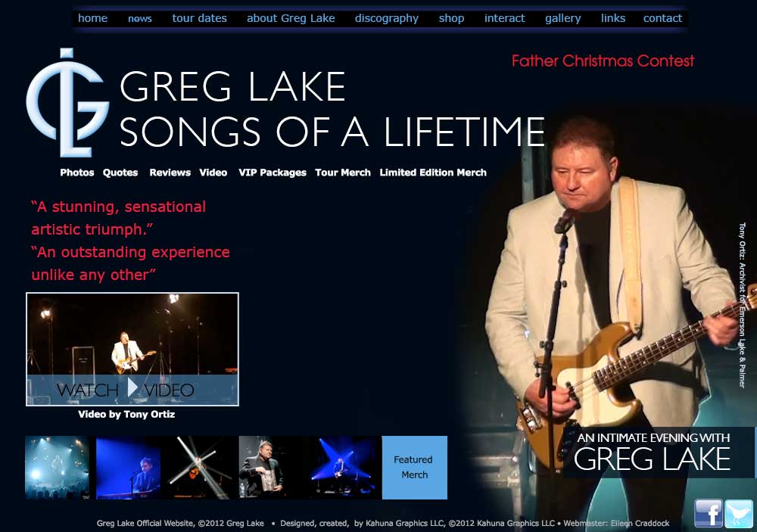
Task: Select the gallery navigation item
Action: (563, 18)
